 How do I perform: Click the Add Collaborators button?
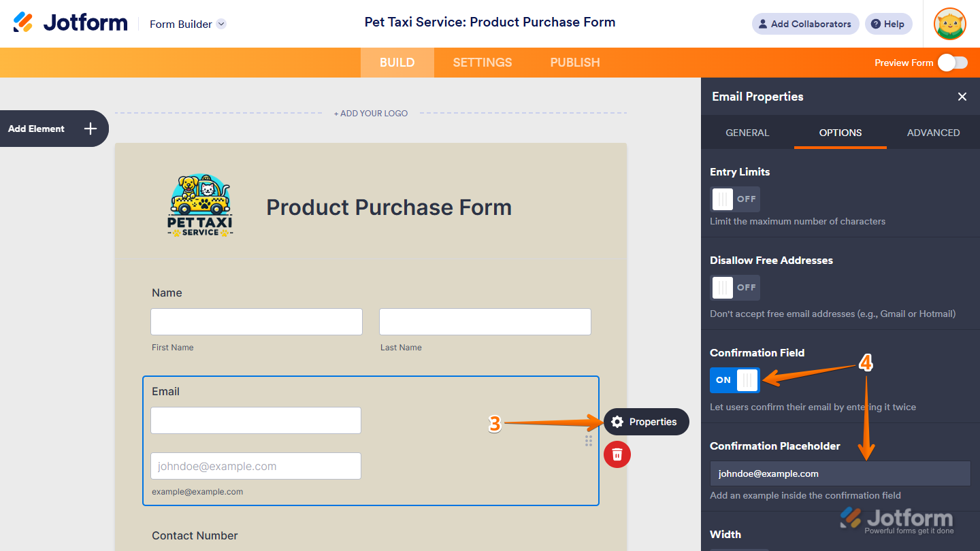pyautogui.click(x=805, y=24)
